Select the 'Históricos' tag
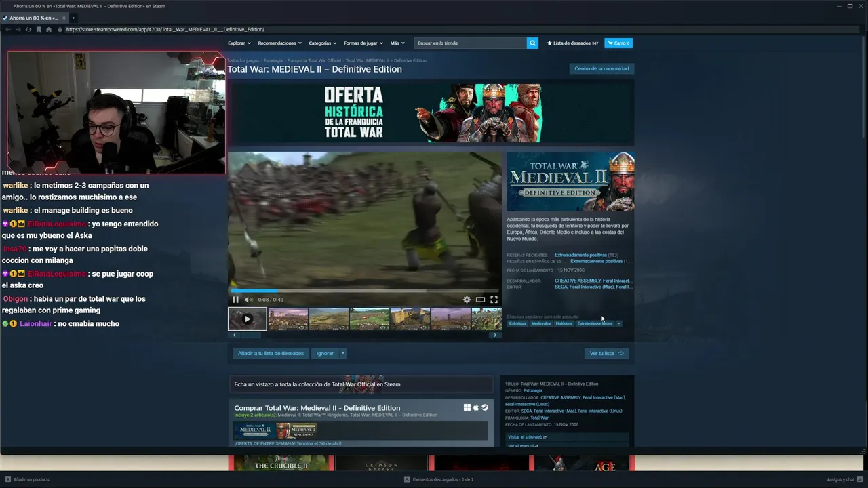Screen dimensions: 868x488 click(x=564, y=323)
